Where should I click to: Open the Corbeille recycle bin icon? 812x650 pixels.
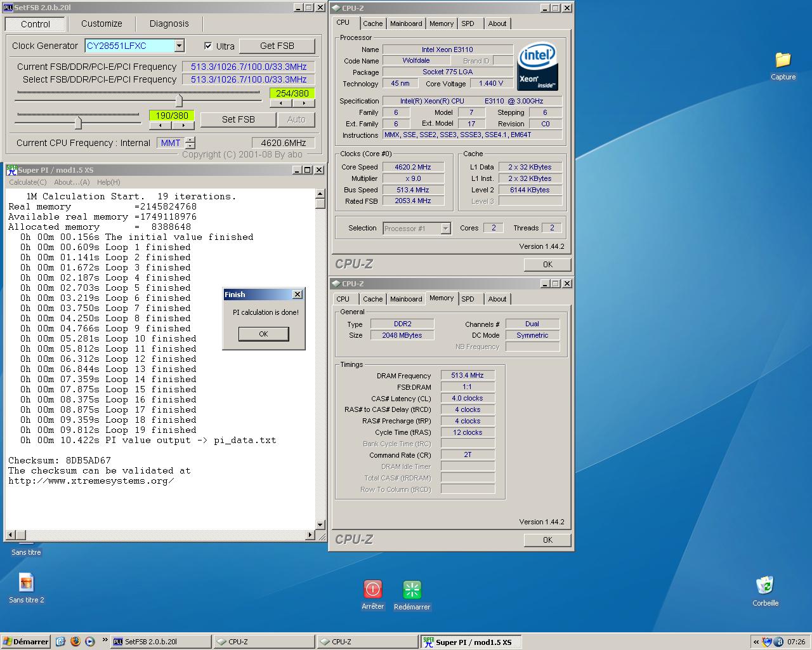(765, 591)
